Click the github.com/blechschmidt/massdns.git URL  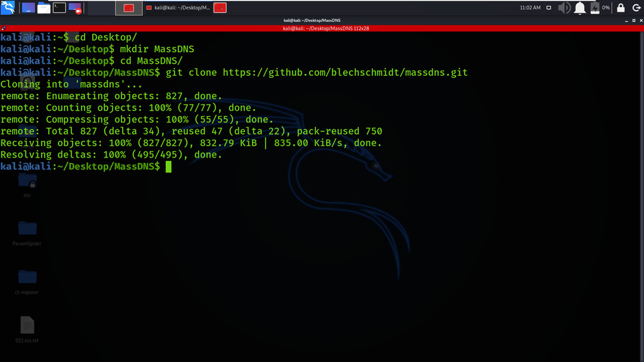tap(345, 72)
